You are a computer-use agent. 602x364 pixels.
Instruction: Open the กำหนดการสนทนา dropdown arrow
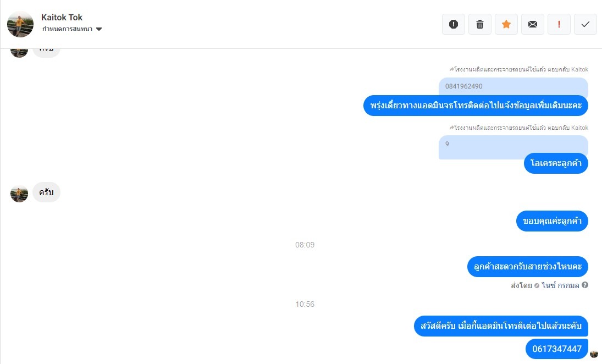pos(98,29)
